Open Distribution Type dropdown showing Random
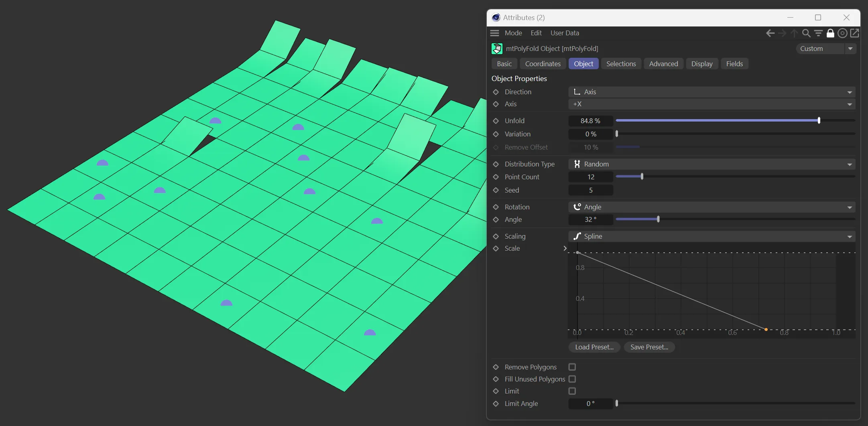 coord(711,164)
